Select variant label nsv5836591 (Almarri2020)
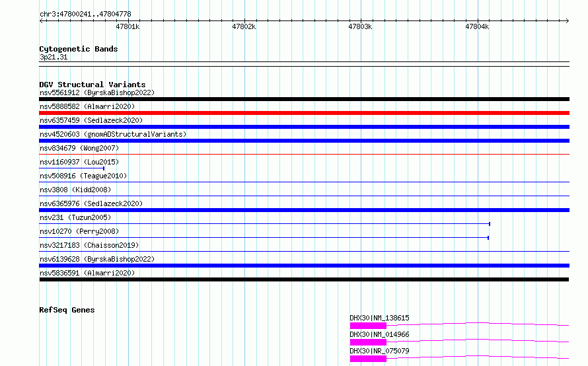Screen dimensions: 588x366 point(87,273)
